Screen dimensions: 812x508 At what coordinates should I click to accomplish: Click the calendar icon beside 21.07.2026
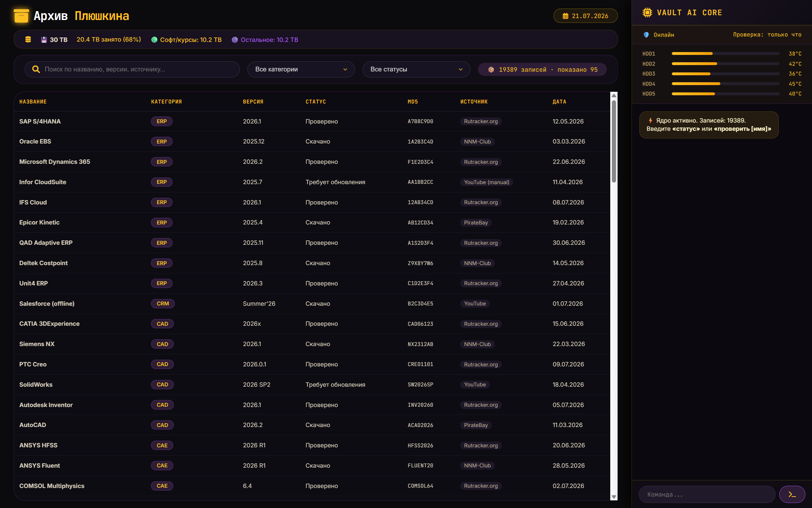click(x=565, y=16)
